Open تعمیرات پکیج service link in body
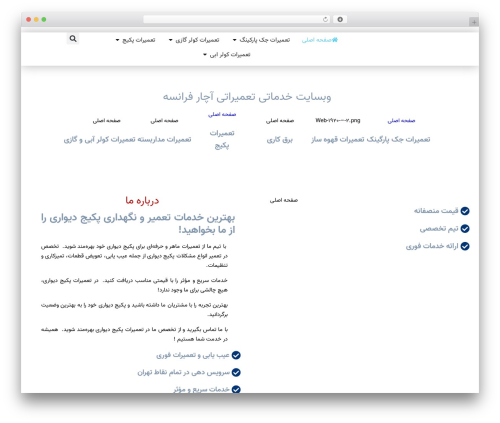 point(222,139)
